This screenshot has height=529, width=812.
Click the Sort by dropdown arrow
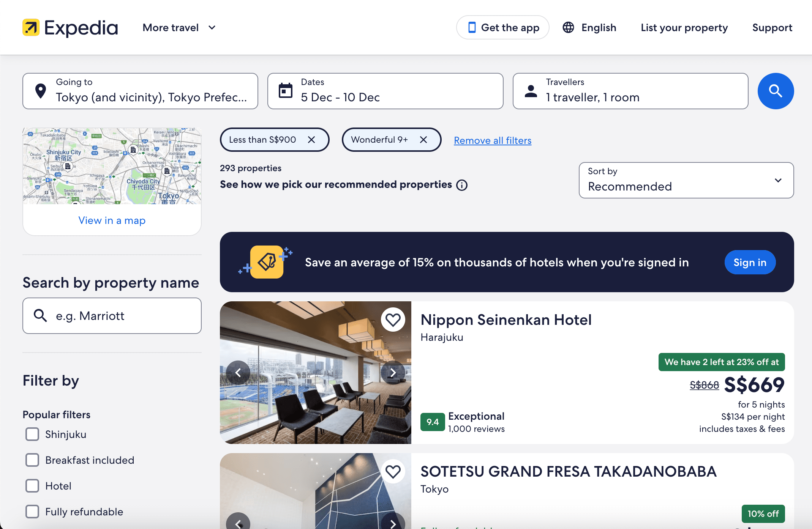tap(778, 180)
